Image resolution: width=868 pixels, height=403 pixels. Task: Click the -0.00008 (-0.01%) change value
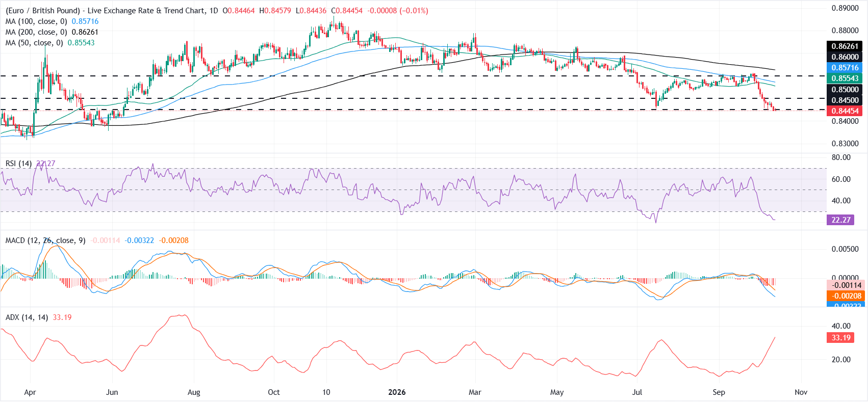pos(398,11)
